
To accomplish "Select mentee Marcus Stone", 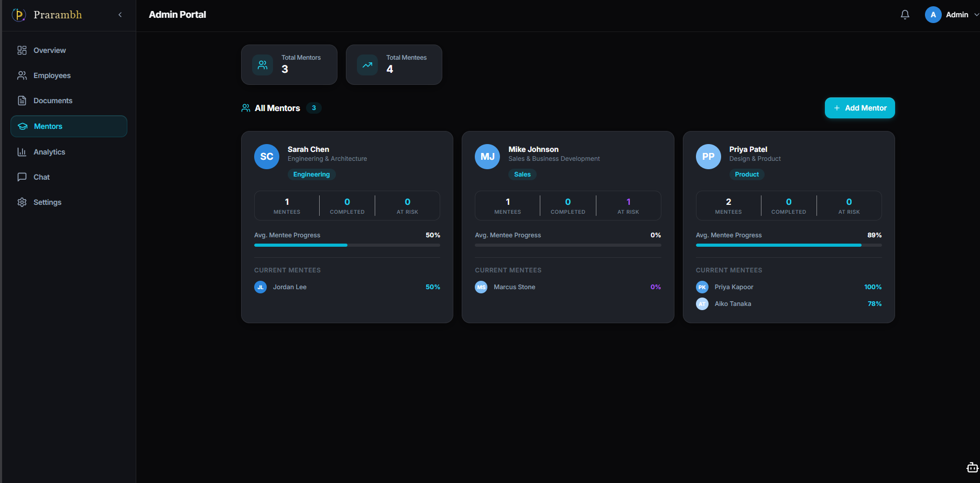I will 515,287.
